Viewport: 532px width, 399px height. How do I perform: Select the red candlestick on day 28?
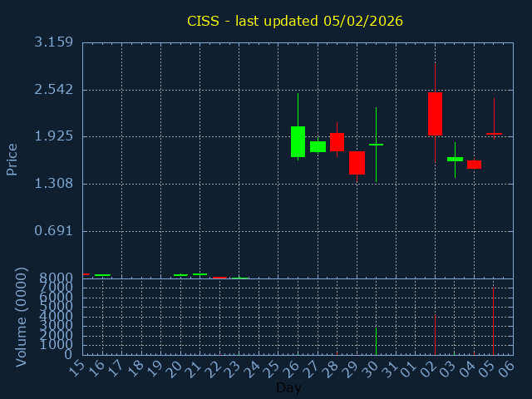(x=337, y=142)
